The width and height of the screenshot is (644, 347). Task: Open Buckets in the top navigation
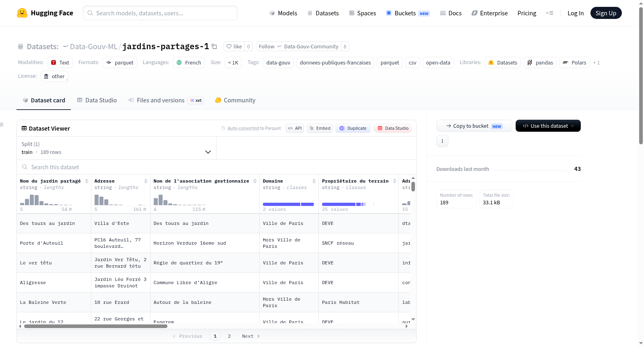pos(408,13)
